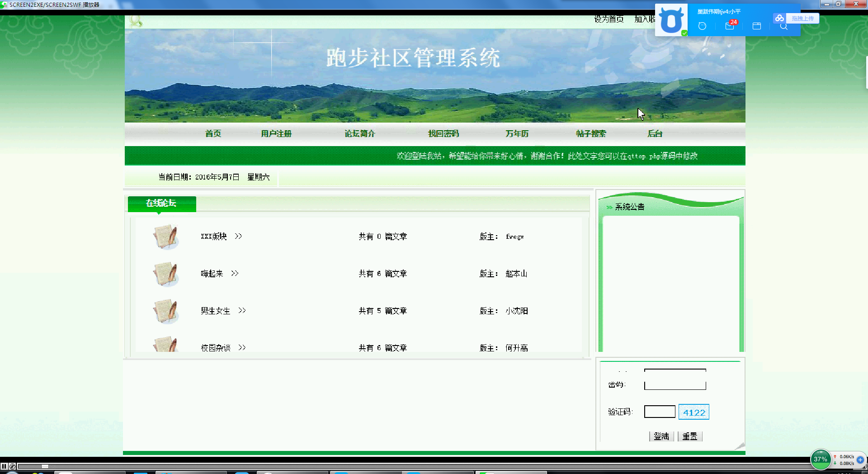Viewport: 868px width, 474px height.
Task: Select the 在线论坛 tab
Action: [161, 204]
